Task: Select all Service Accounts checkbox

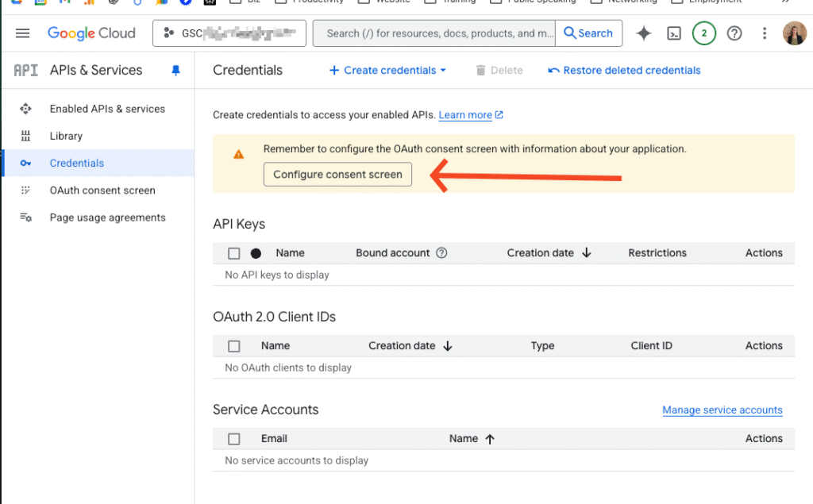Action: (234, 439)
